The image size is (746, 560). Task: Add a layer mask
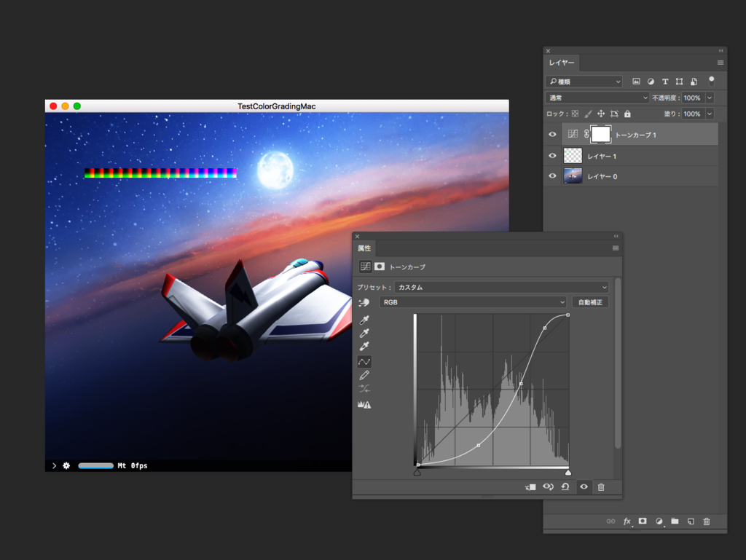(x=643, y=521)
